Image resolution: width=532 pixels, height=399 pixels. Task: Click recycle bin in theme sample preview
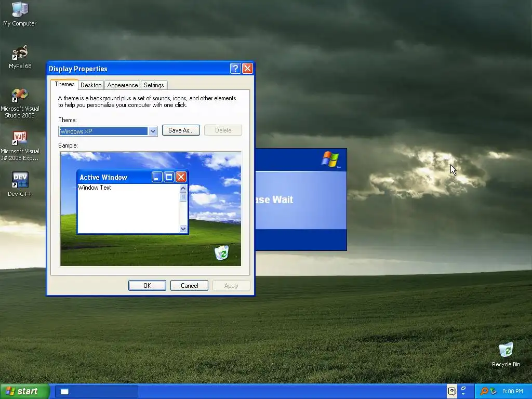(221, 252)
